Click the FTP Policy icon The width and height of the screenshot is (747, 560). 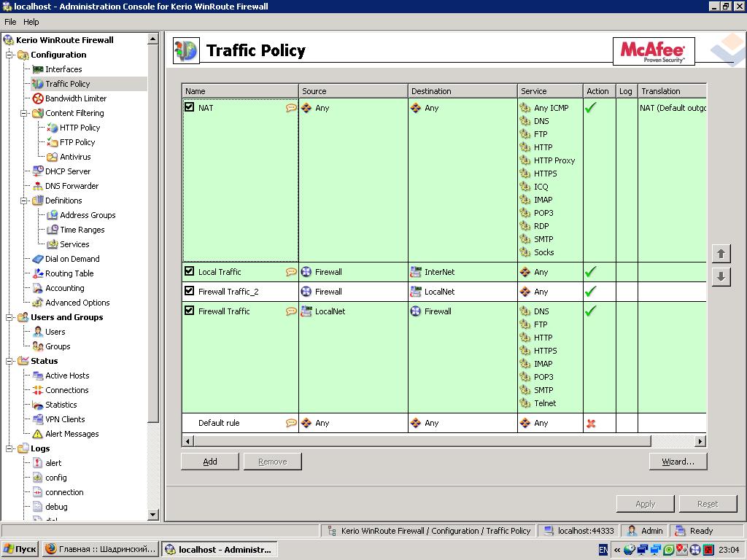pos(53,142)
